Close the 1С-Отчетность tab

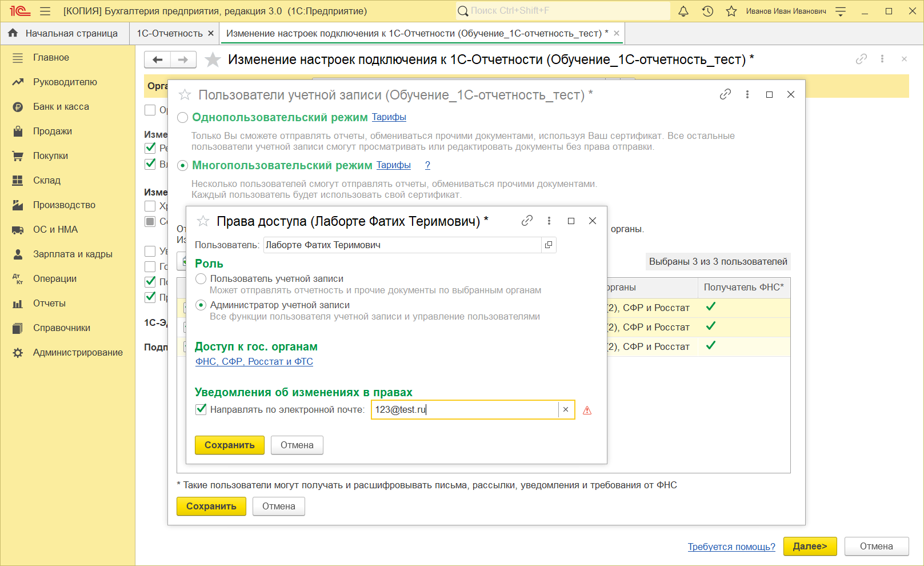point(211,33)
